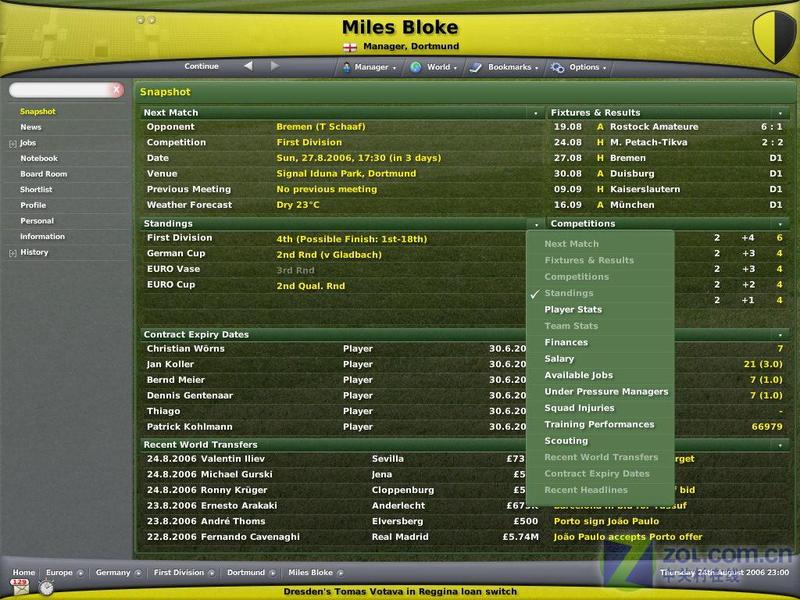Open the Next Match panel dropdown arrow
This screenshot has width=800, height=600.
click(536, 113)
